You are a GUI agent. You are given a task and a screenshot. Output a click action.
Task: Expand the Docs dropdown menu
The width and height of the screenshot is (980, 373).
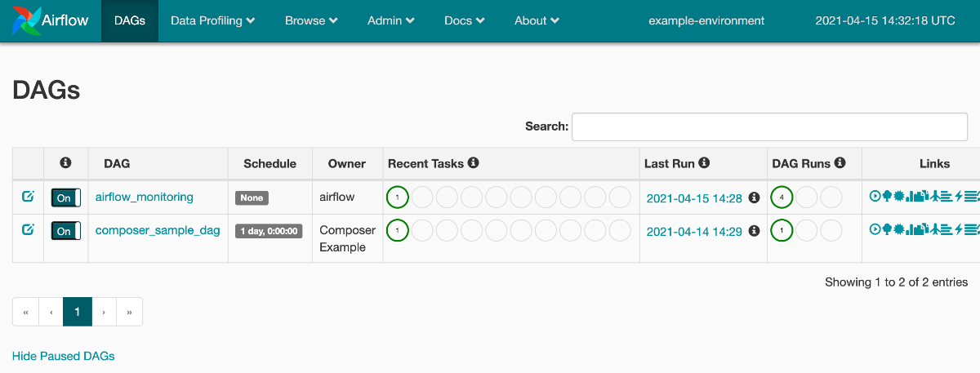pos(465,20)
